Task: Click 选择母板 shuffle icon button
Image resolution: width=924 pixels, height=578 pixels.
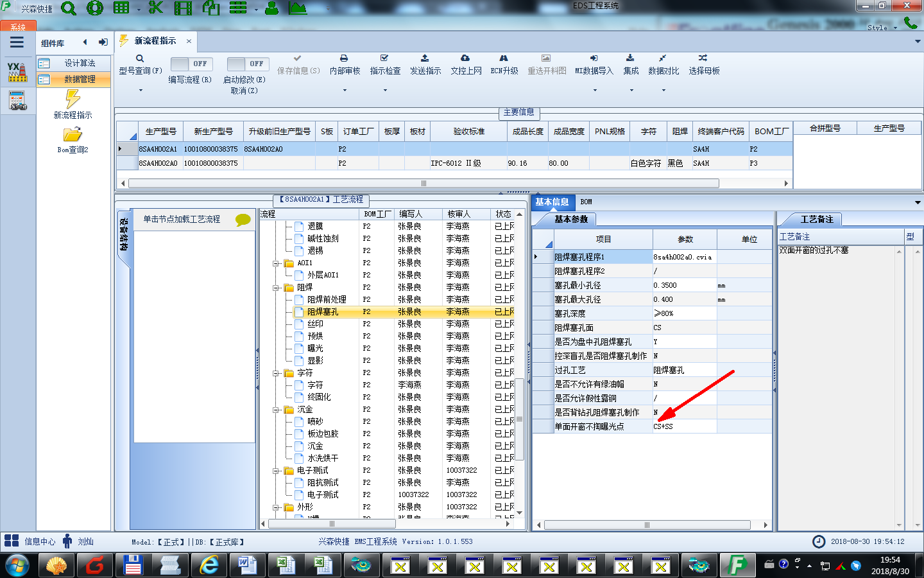Action: (704, 66)
